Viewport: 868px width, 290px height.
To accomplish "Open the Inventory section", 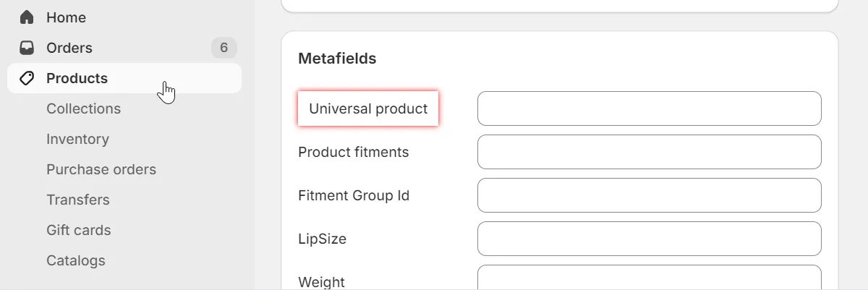I will pos(77,139).
